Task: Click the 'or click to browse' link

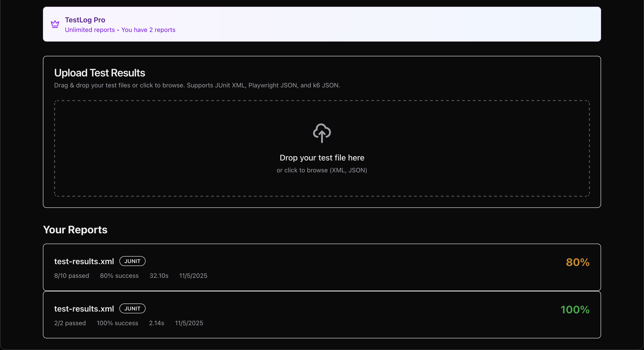Action: pyautogui.click(x=322, y=170)
